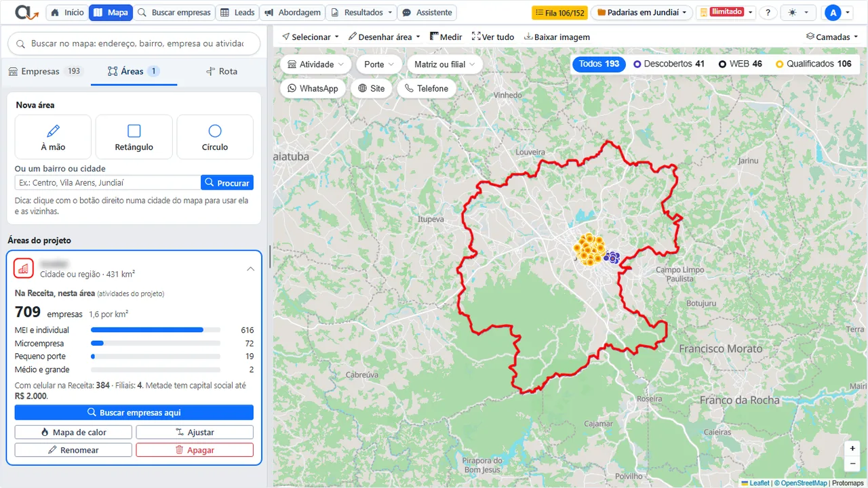Image resolution: width=868 pixels, height=488 pixels.
Task: Click Procurar search button
Action: click(227, 183)
